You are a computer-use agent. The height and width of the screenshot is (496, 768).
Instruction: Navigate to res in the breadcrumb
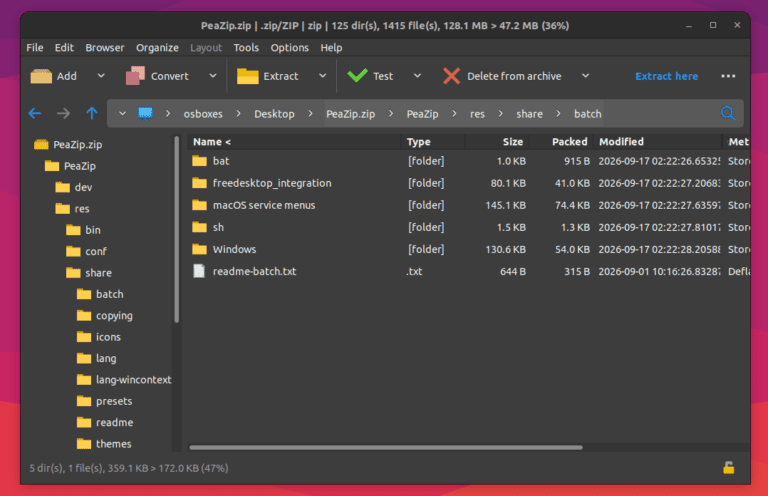pyautogui.click(x=478, y=114)
